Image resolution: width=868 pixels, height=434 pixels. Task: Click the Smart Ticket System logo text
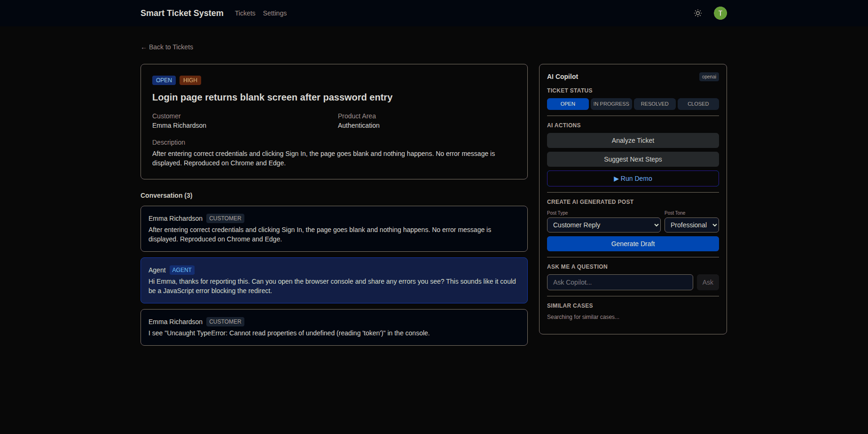(x=182, y=13)
